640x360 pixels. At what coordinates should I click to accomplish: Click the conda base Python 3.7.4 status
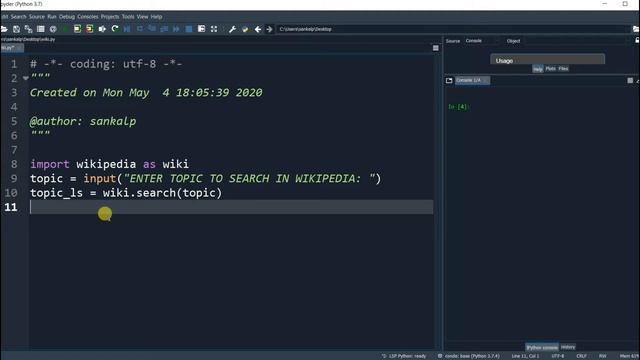[469, 356]
